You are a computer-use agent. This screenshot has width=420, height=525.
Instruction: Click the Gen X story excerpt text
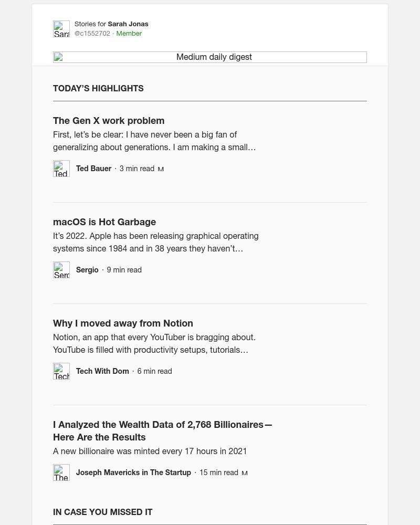pyautogui.click(x=154, y=141)
